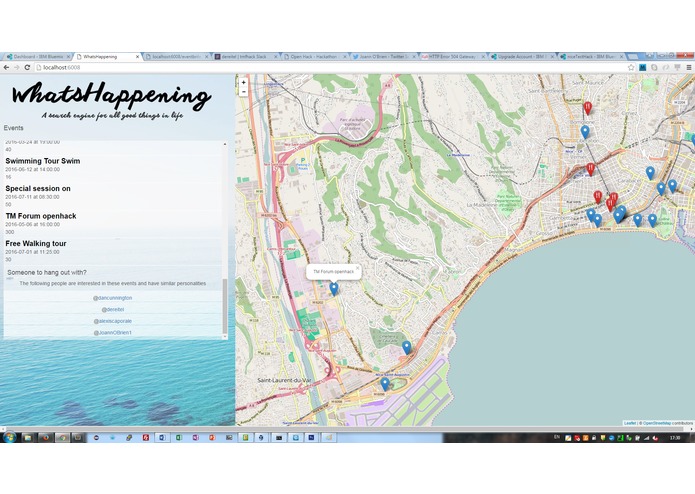This screenshot has width=695, height=494.
Task: Switch to the Open Hack - Hackathon tab
Action: pyautogui.click(x=315, y=57)
